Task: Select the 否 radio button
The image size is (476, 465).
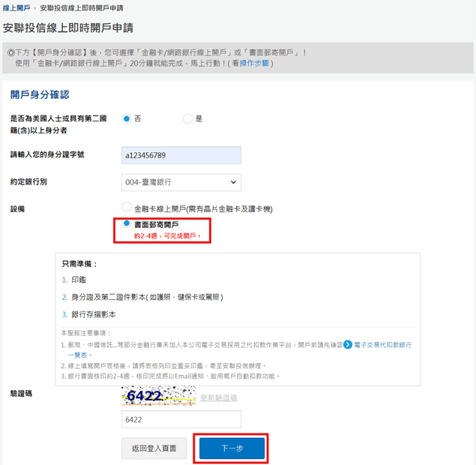Action: point(127,118)
